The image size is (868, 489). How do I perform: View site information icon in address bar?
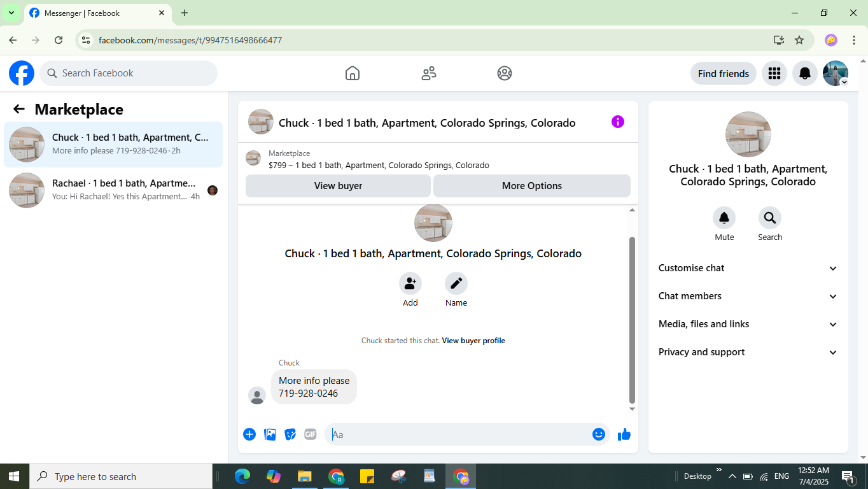86,40
